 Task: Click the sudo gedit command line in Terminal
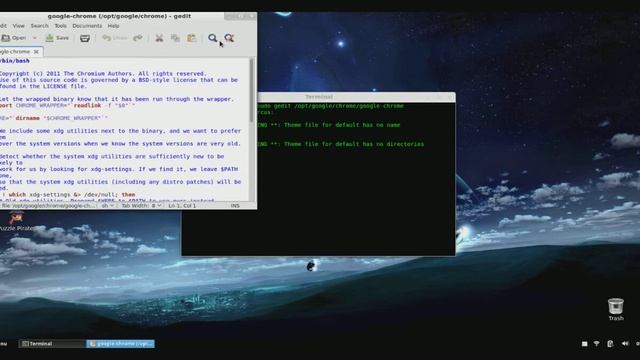coord(330,106)
